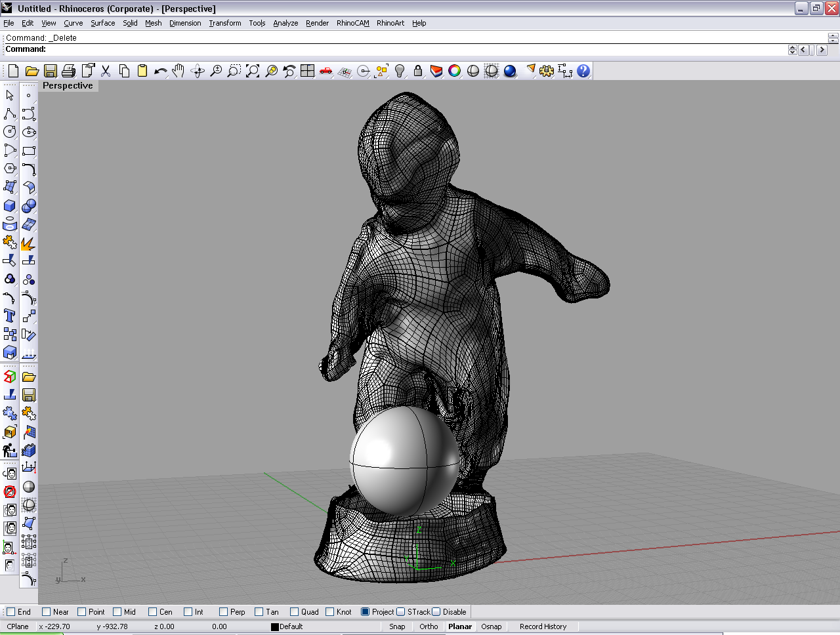Toggle Planar mode in status bar
The width and height of the screenshot is (840, 635).
tap(459, 626)
